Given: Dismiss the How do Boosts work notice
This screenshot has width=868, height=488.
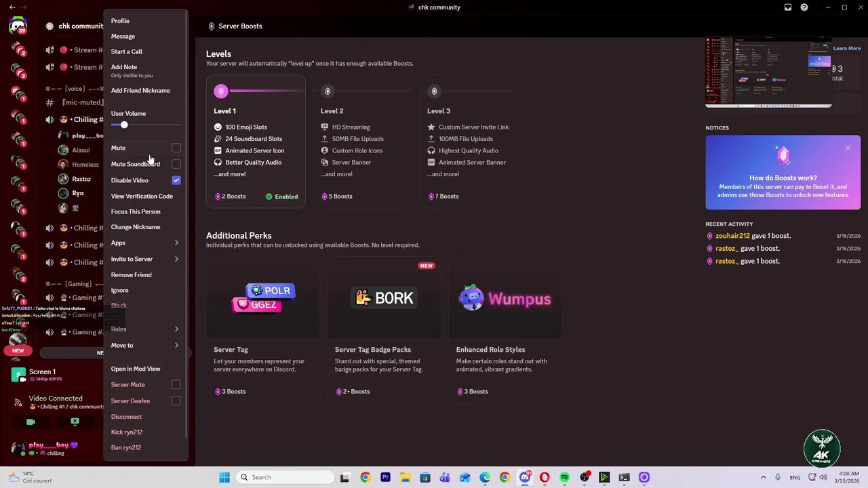Looking at the screenshot, I should [848, 148].
